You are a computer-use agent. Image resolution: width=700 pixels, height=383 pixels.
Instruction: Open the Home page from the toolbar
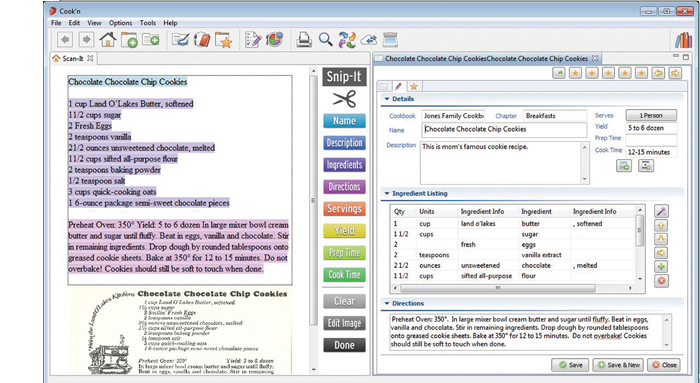108,40
